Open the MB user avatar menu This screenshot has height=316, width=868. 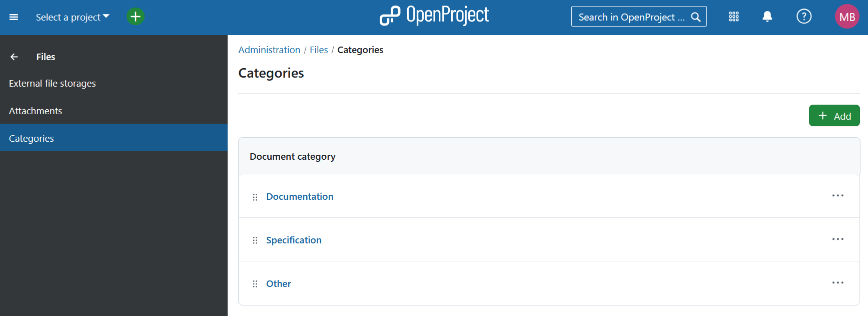pyautogui.click(x=846, y=17)
